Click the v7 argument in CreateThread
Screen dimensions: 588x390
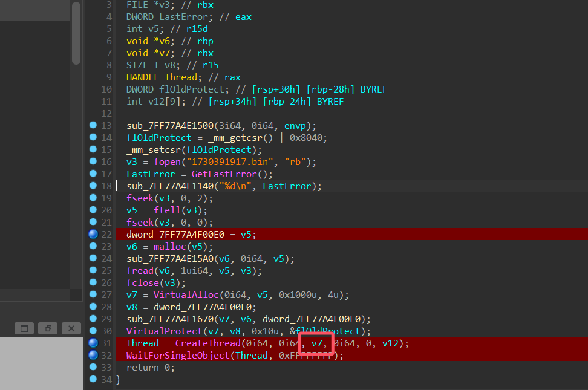[x=317, y=343]
